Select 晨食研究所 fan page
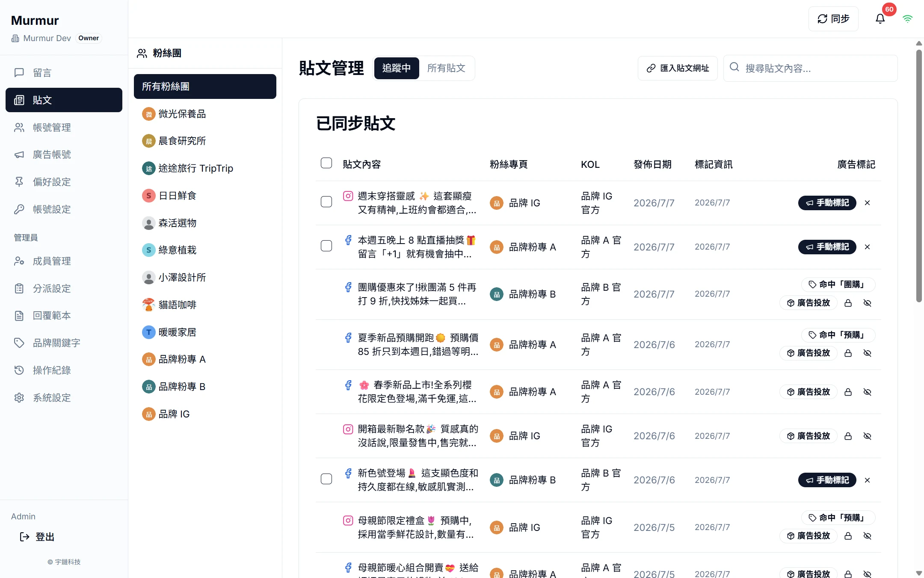 coord(205,141)
